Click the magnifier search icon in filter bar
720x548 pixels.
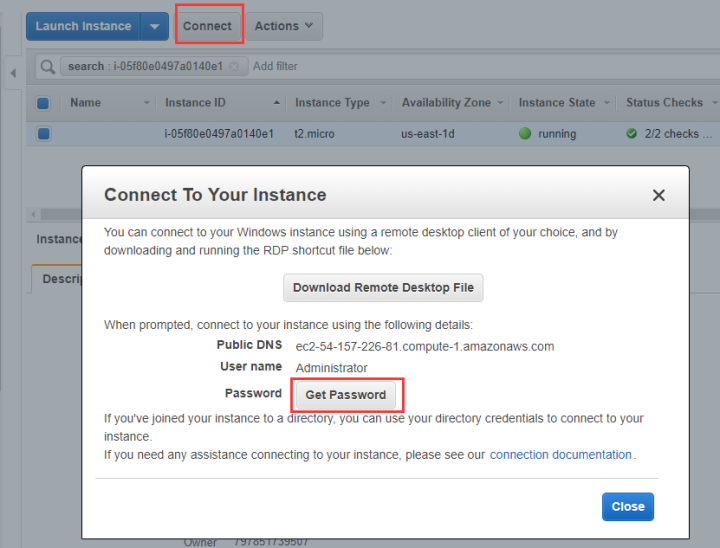tap(47, 67)
